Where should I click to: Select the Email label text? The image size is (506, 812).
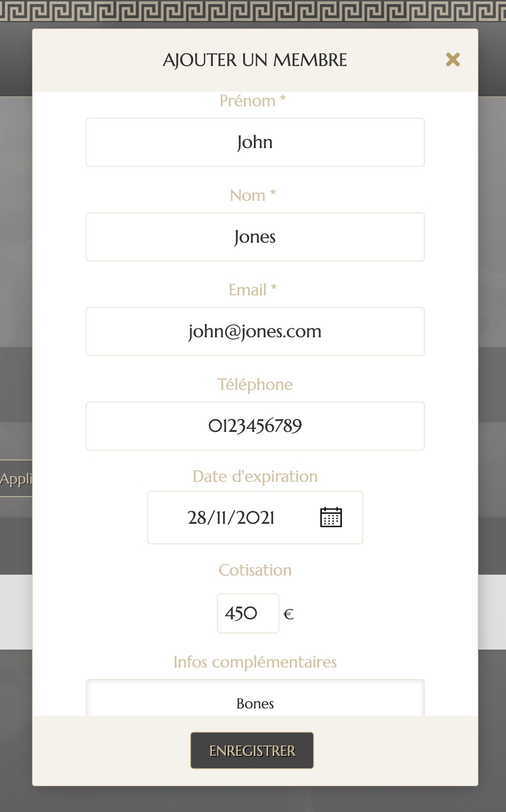pyautogui.click(x=253, y=290)
